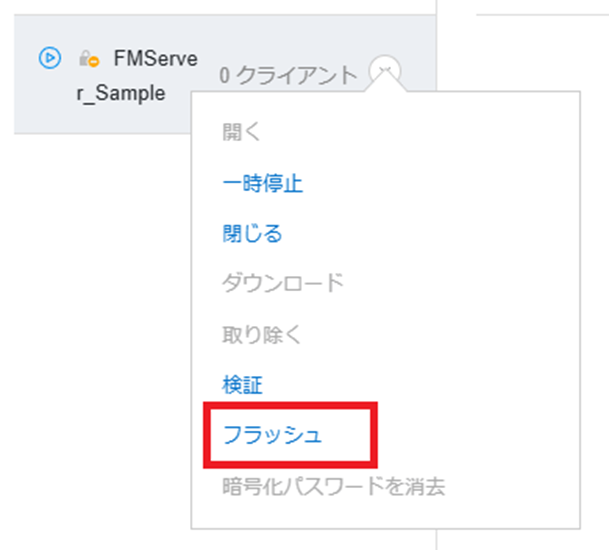This screenshot has width=609, height=550.
Task: Click the orange minus badge on the lock
Action: 94,61
